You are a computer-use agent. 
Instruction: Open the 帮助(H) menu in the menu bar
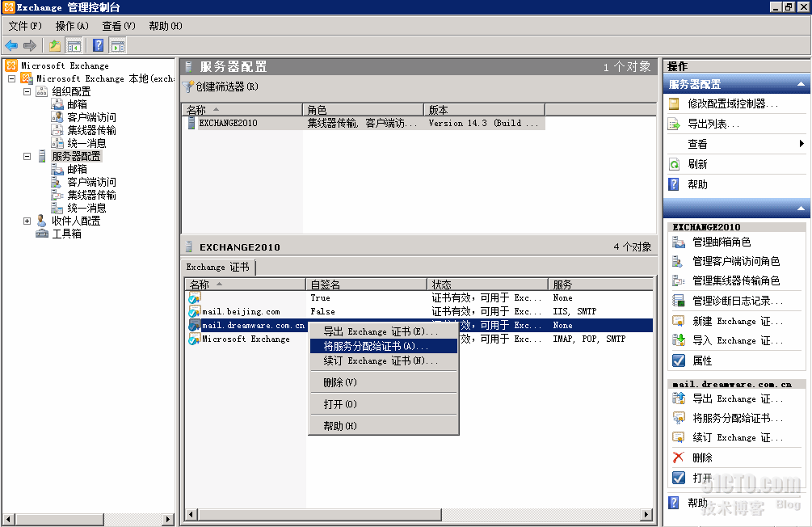tap(165, 26)
